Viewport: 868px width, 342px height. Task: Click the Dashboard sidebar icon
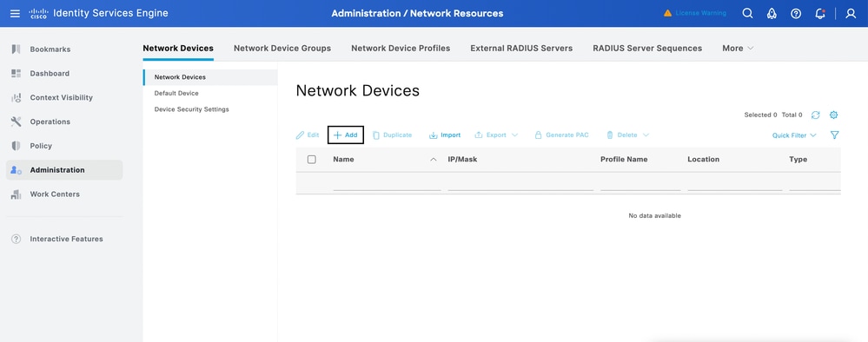16,73
